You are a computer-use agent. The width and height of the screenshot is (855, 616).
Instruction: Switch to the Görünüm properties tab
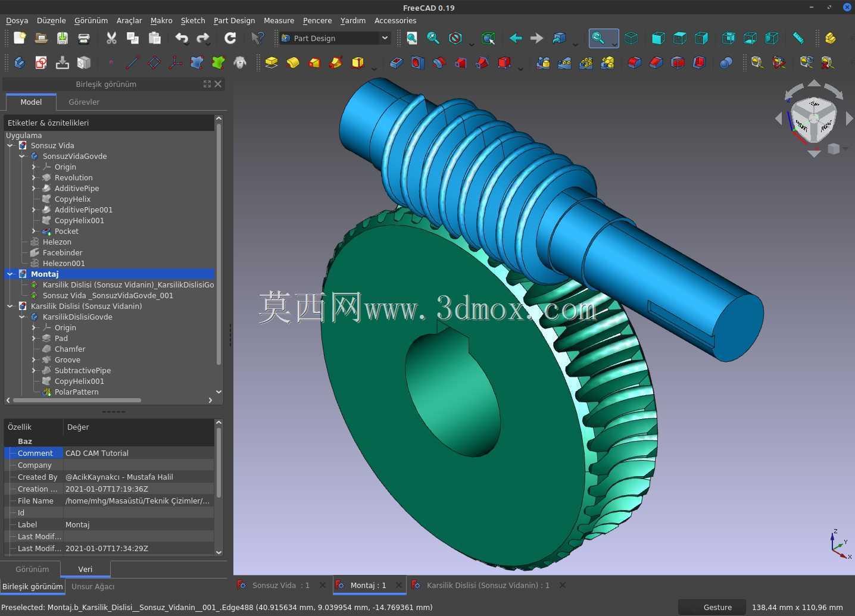[x=32, y=569]
